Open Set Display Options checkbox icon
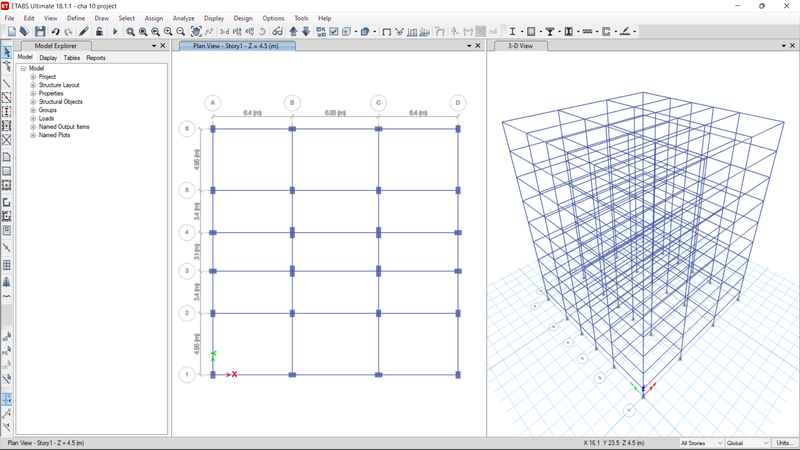Image resolution: width=800 pixels, height=450 pixels. click(334, 32)
